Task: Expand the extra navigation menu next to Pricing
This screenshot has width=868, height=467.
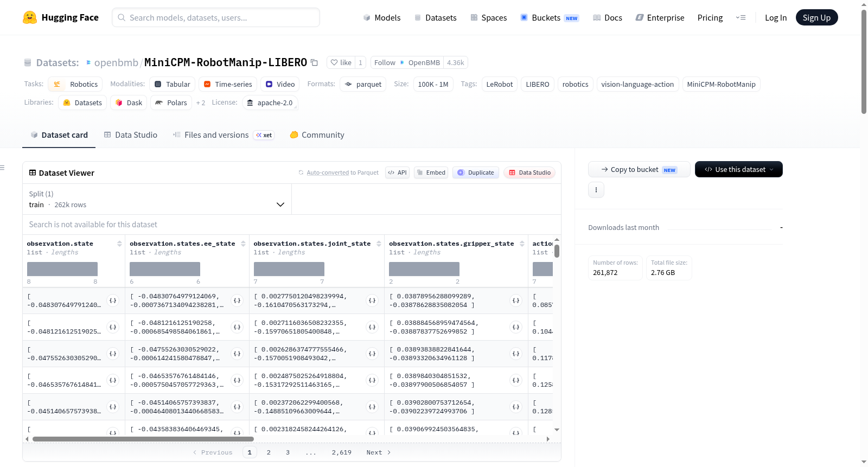Action: click(741, 18)
